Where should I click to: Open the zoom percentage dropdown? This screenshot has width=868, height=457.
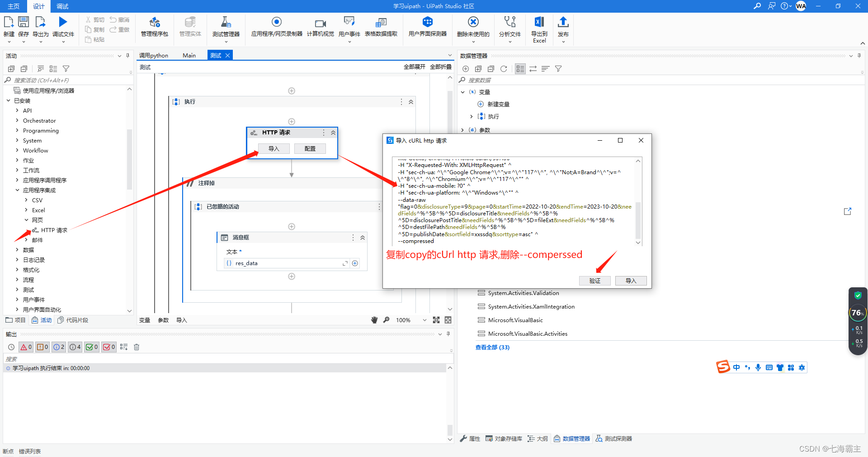pos(425,320)
